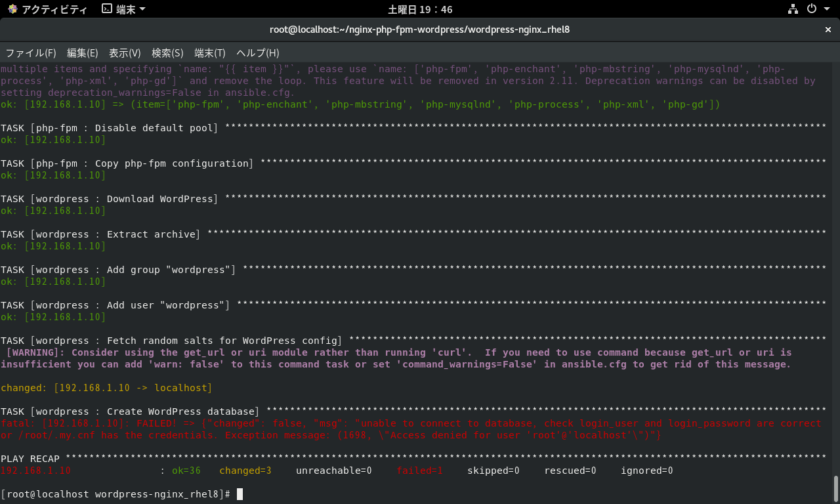Click the terminal vertical scrollbar thumb

[835, 488]
